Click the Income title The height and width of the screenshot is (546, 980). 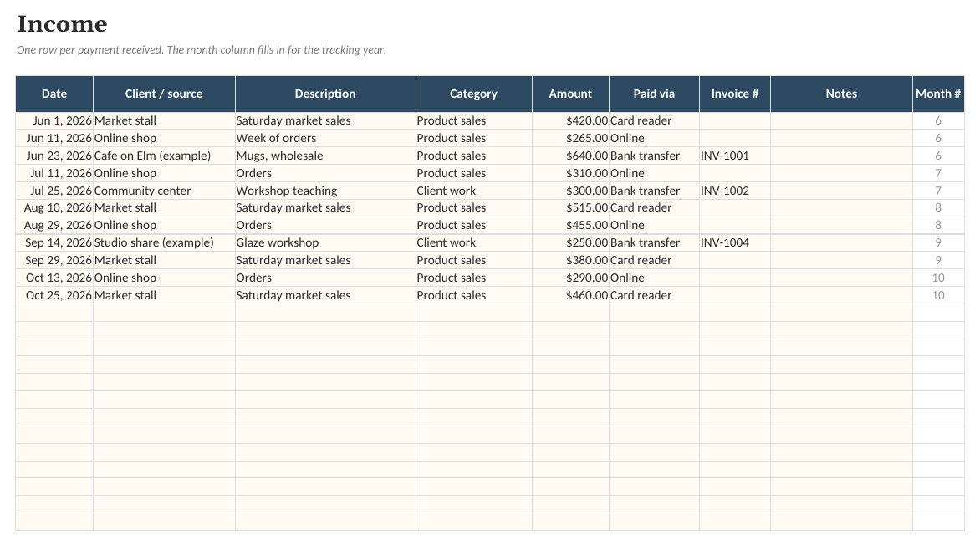click(x=63, y=23)
